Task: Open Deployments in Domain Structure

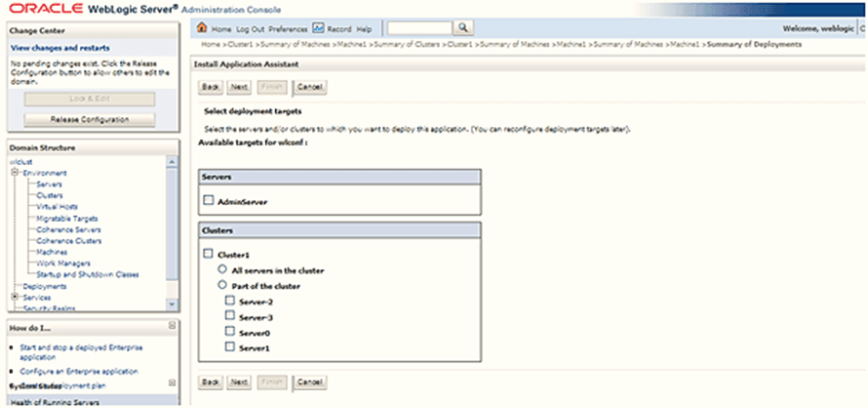Action: (45, 286)
